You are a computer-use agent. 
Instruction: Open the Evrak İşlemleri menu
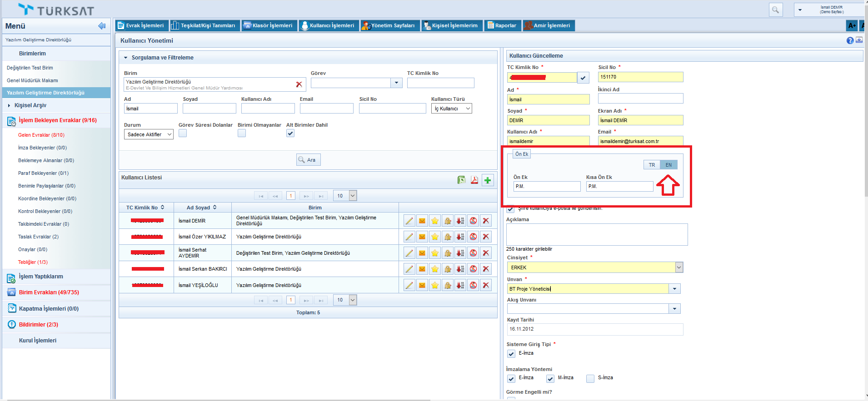pyautogui.click(x=141, y=25)
